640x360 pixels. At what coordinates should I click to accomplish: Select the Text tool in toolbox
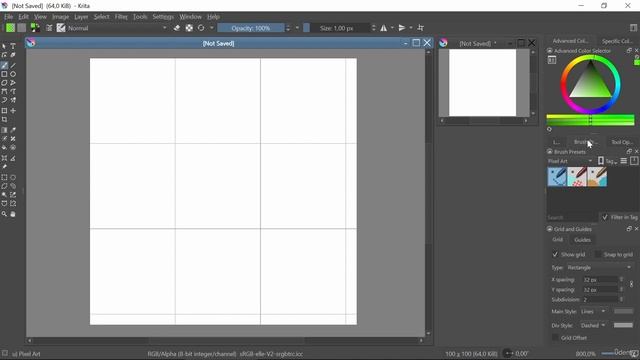coord(13,46)
